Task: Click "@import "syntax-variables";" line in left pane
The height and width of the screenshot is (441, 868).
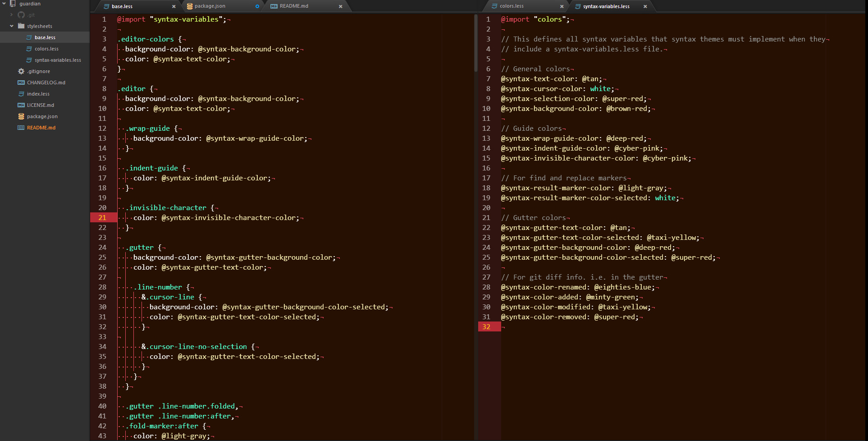Action: [x=172, y=19]
